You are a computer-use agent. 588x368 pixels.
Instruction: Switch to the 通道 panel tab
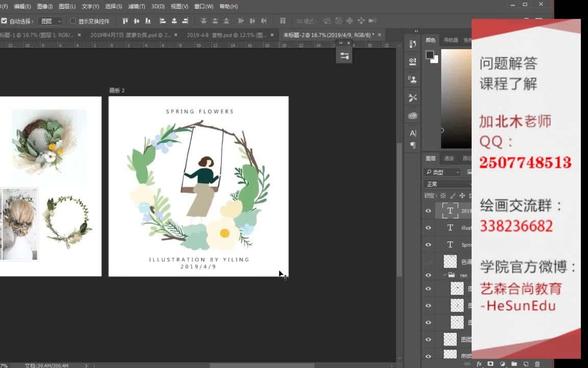click(449, 158)
